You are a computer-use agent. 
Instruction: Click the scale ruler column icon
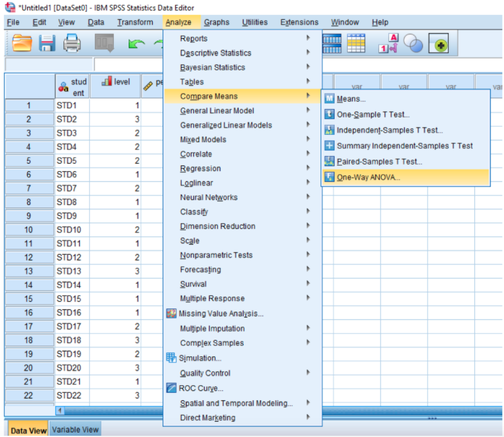148,86
